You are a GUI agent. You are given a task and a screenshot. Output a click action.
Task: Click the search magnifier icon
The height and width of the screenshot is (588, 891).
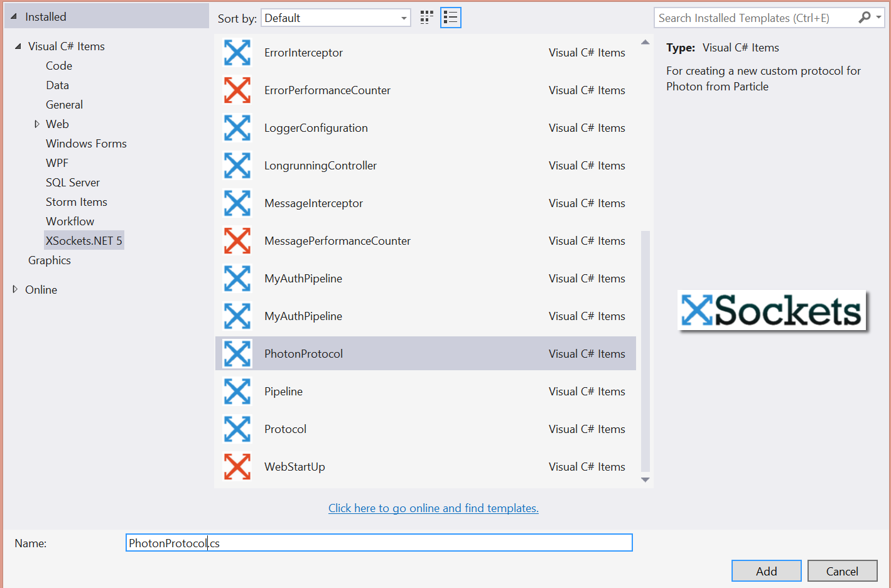[865, 18]
